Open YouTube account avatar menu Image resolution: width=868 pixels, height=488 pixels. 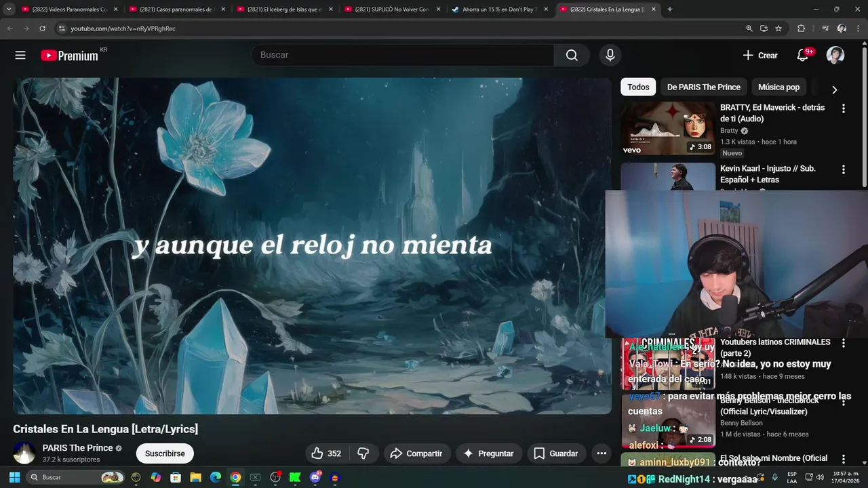click(835, 56)
